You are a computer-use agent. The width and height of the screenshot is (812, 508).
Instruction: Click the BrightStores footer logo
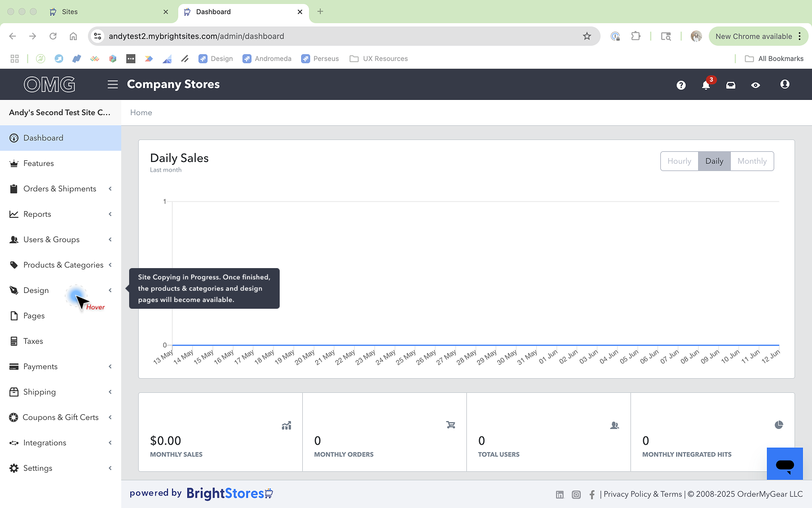click(230, 493)
